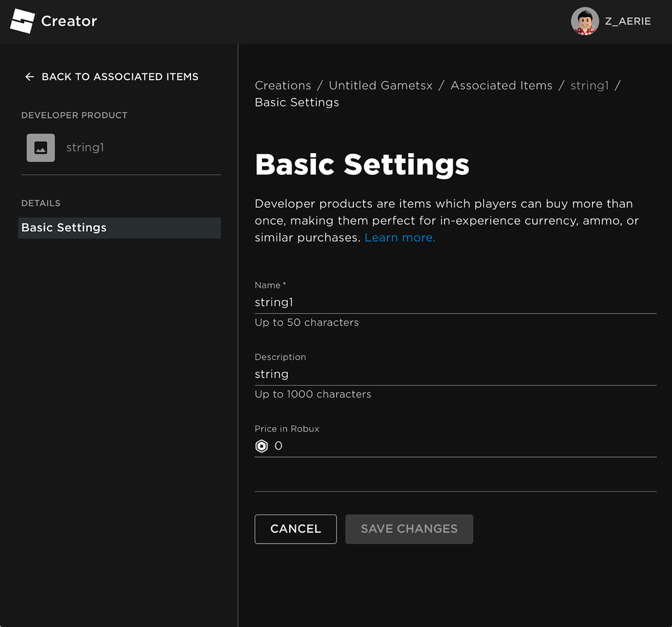
Task: Select the Description field containing string
Action: [439, 374]
